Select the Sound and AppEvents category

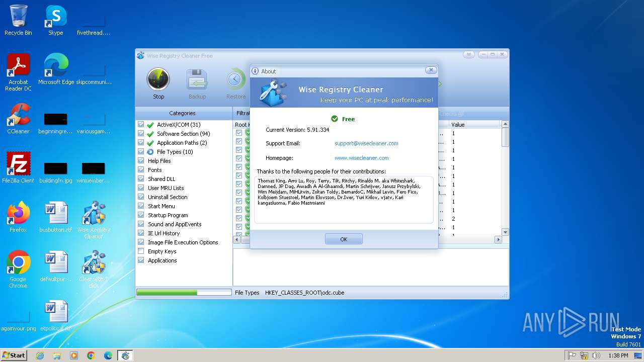(175, 224)
